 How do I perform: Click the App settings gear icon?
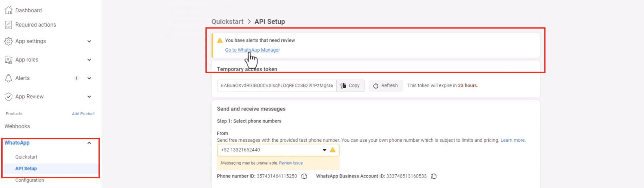[8, 41]
